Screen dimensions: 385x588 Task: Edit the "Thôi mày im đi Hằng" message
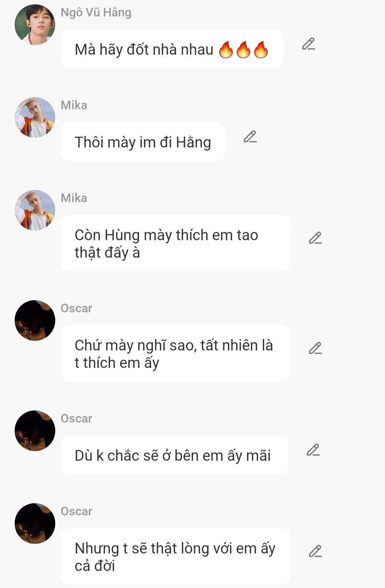coord(250,137)
